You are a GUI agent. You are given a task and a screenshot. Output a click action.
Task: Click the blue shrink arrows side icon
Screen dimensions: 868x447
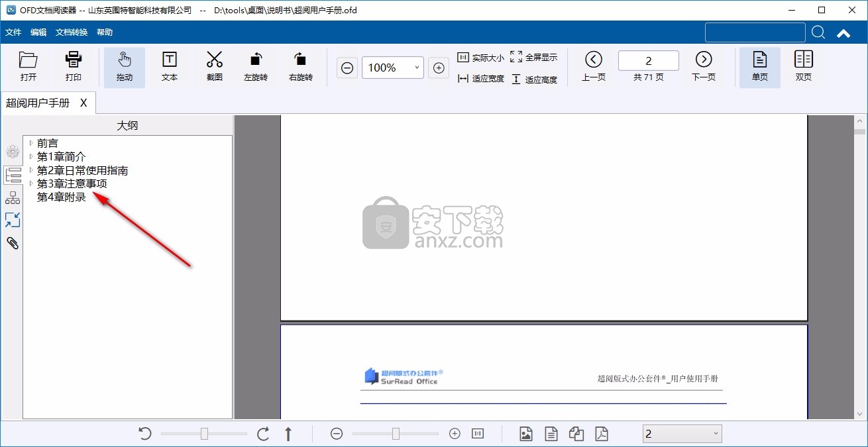pyautogui.click(x=13, y=220)
